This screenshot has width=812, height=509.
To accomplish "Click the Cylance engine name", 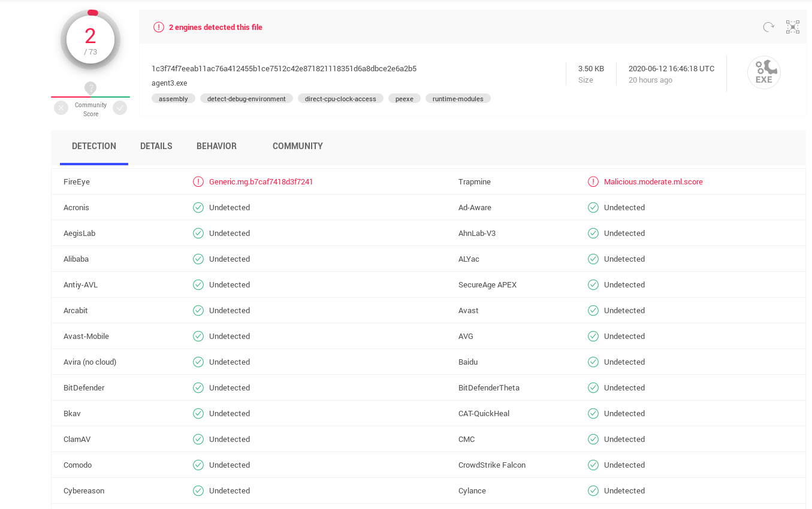I will 472,490.
